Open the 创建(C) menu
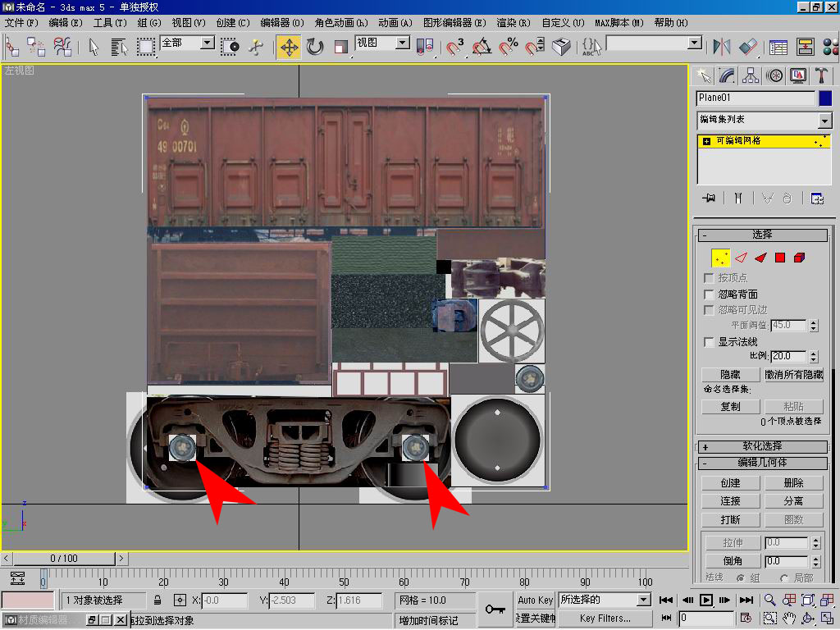Viewport: 840px width, 630px height. (x=232, y=23)
